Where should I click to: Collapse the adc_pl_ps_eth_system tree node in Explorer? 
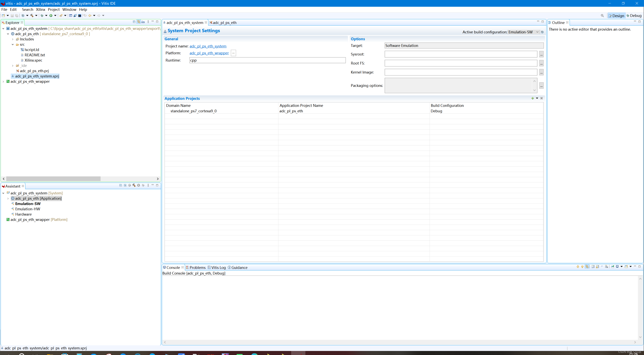pos(3,29)
